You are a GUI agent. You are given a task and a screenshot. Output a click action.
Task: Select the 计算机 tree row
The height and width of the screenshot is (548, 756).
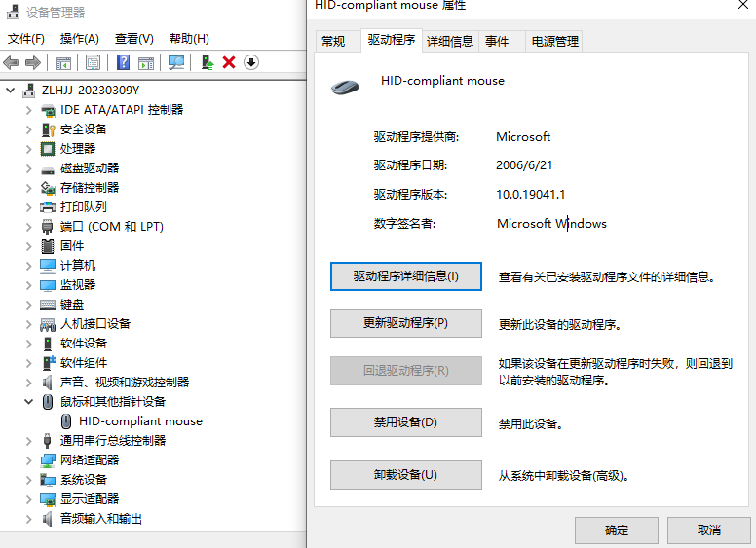78,266
